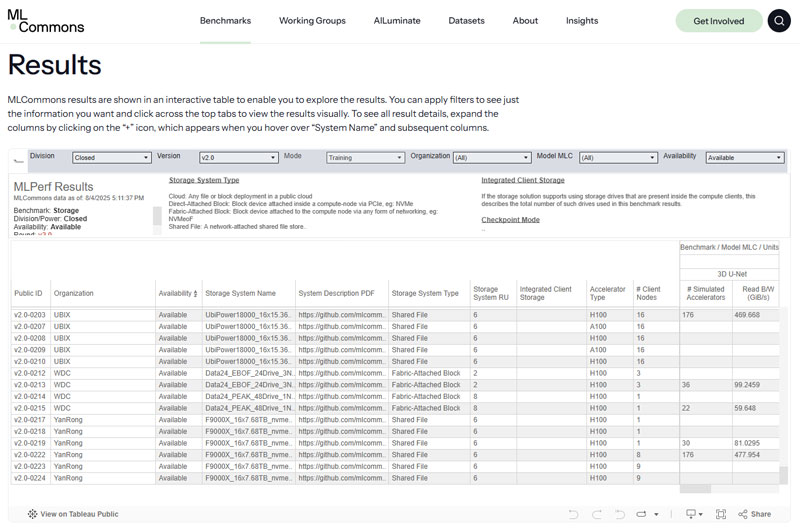Click the Tableau redo arrow icon
This screenshot has height=528, width=800.
(597, 514)
